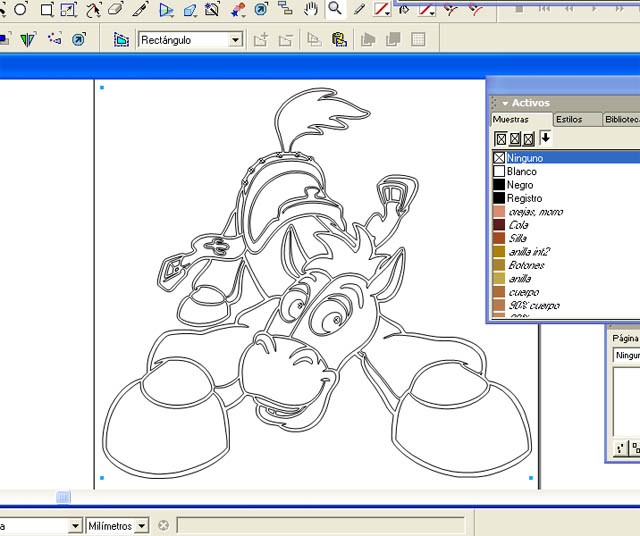Open the dropdown left of Milímetros

pos(75,525)
